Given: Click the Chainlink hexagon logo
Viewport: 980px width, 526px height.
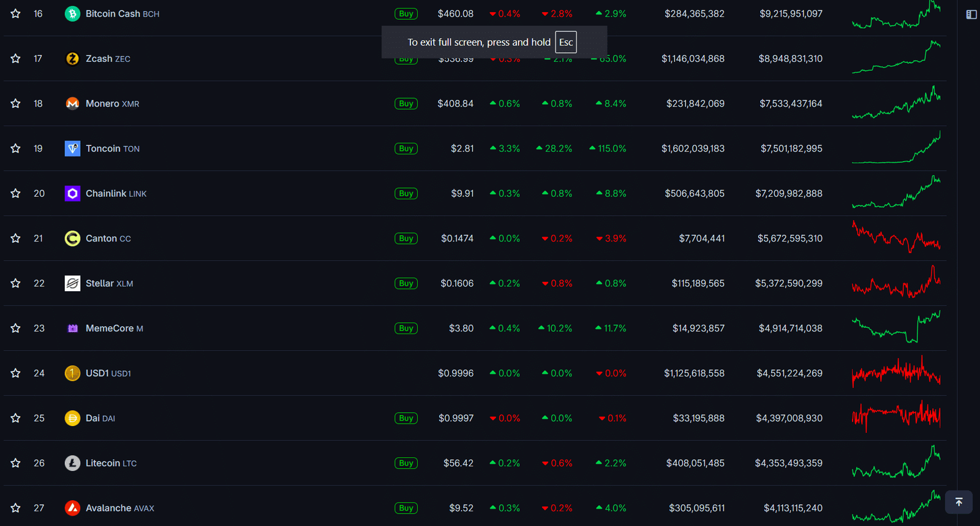Looking at the screenshot, I should [72, 193].
